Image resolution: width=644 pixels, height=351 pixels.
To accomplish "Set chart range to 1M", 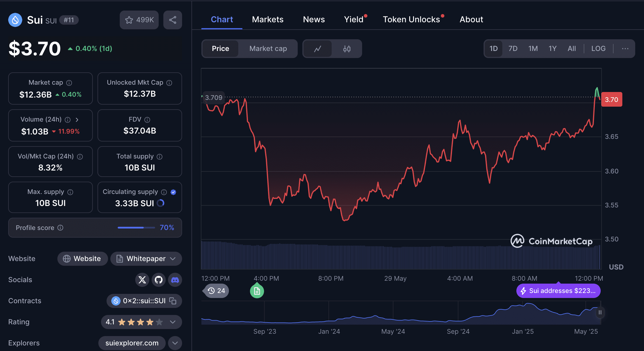I will click(x=533, y=49).
